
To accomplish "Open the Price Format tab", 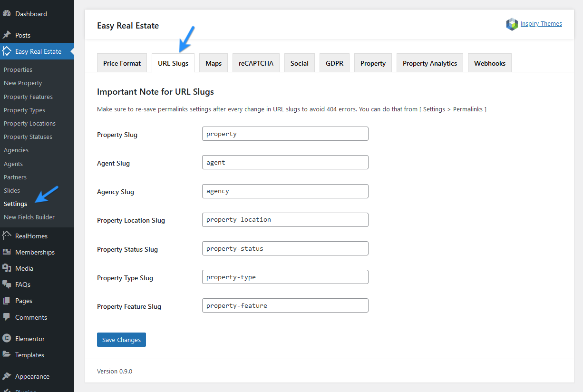I will [x=122, y=63].
